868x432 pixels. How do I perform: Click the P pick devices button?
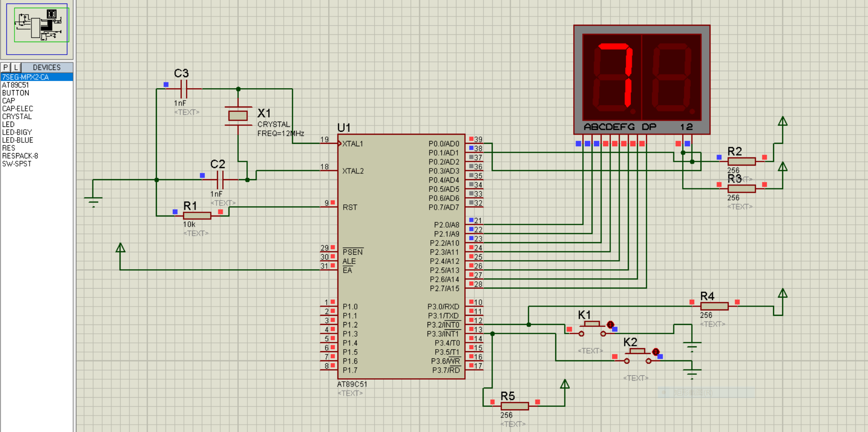tap(6, 67)
